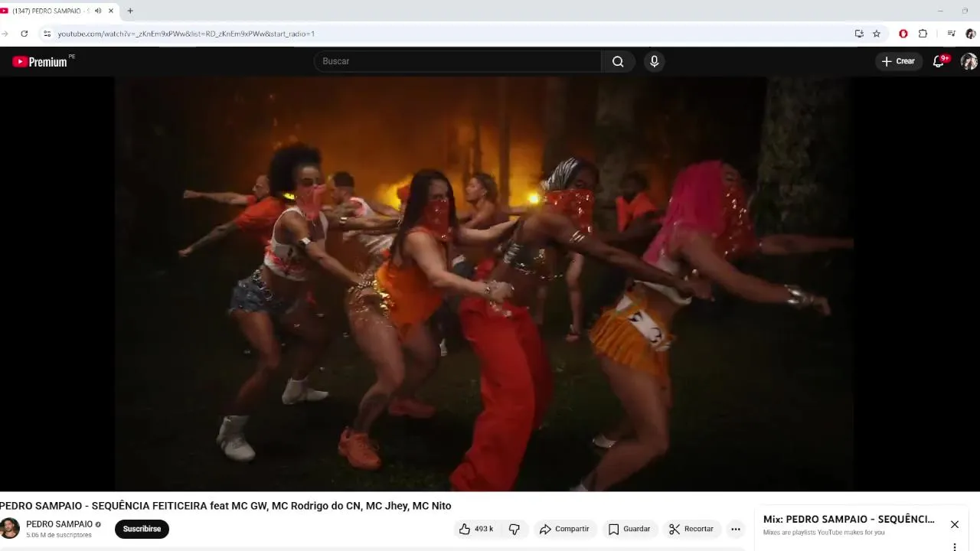The width and height of the screenshot is (980, 551).
Task: Click Mix: PEDRO SAMPAIO playlist title
Action: (848, 519)
